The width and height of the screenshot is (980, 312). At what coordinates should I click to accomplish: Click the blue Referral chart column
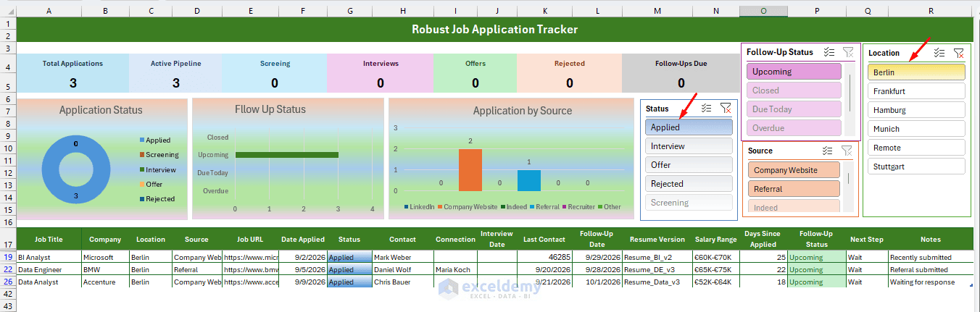(529, 180)
